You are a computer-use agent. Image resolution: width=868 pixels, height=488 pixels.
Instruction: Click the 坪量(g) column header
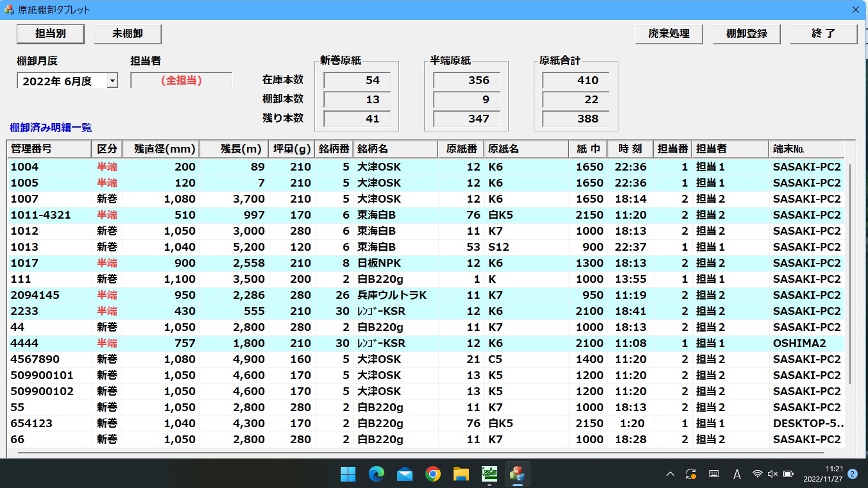291,149
